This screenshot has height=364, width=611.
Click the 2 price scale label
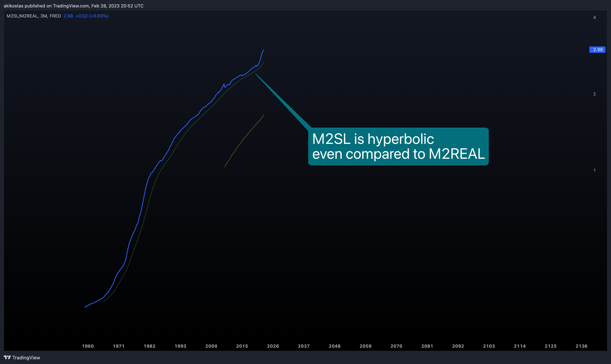click(595, 94)
